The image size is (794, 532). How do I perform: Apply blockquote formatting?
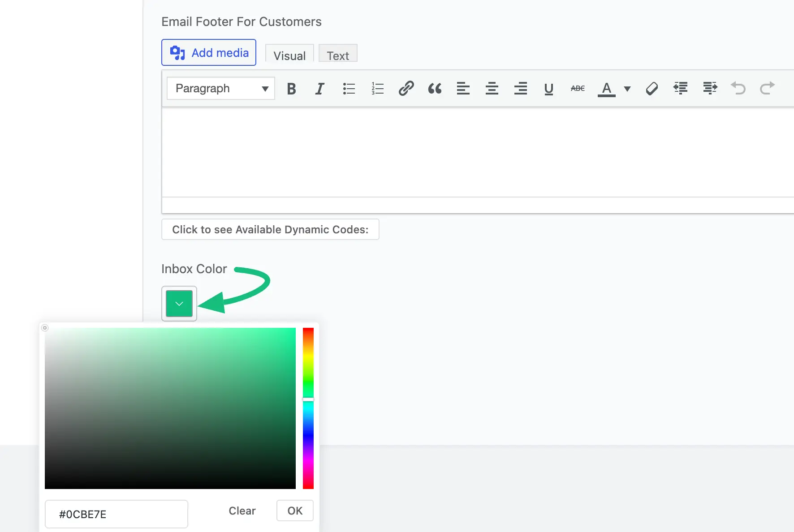tap(435, 89)
